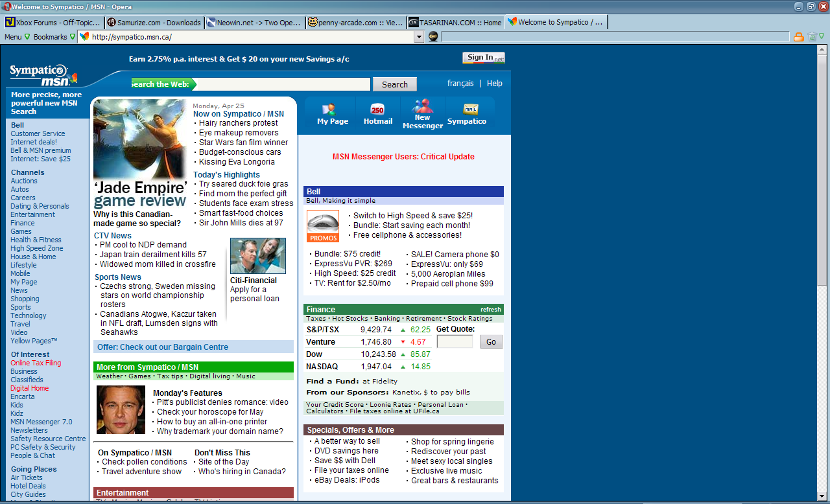Open the 'Hot Stocks' finance link

350,319
